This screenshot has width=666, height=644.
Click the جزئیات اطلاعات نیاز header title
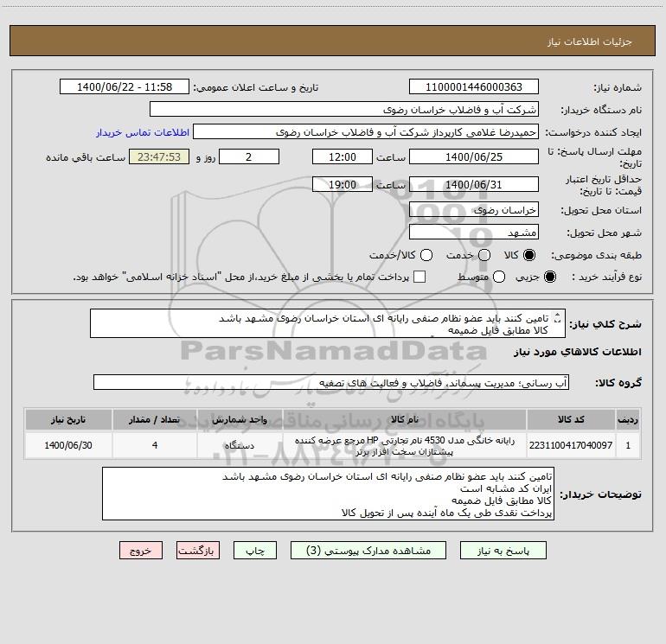[x=589, y=41]
